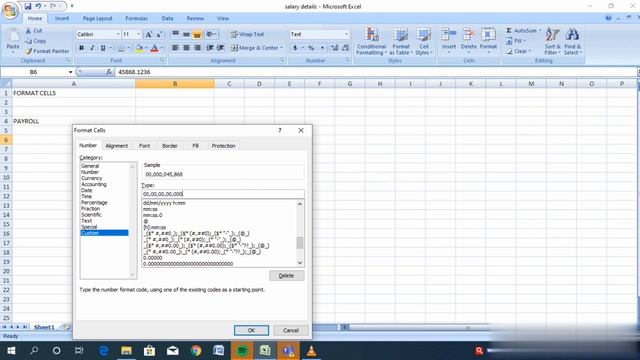This screenshot has width=640, height=360.
Task: Open the number format Text dropdown
Action: point(347,35)
